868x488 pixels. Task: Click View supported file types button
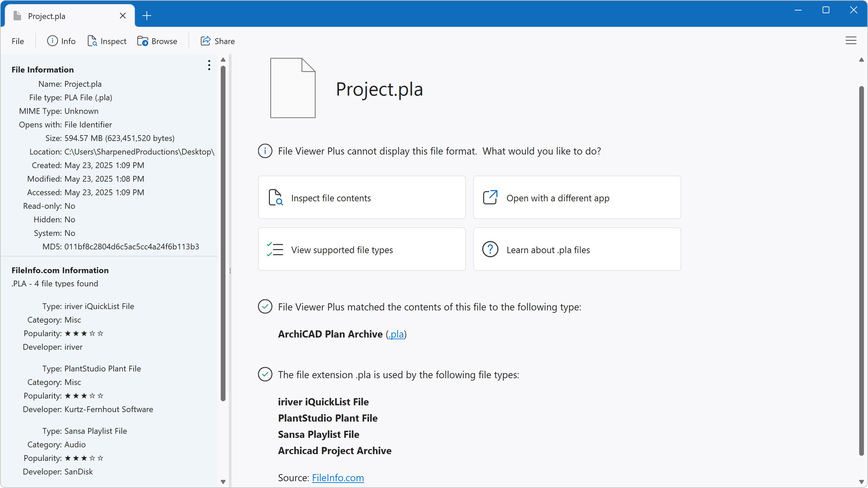[362, 249]
